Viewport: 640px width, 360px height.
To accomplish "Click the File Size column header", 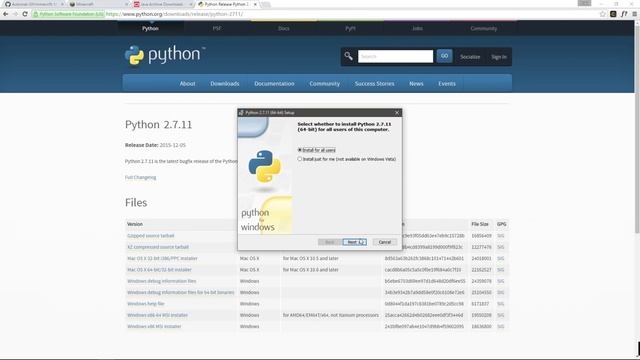I will [x=480, y=224].
